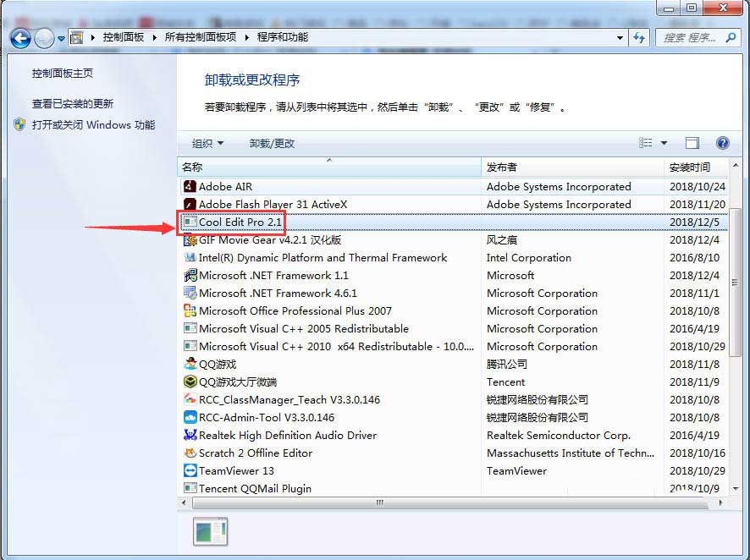Click Realtek Semiconductor Corp. publisher cell
750x560 pixels.
[x=558, y=436]
